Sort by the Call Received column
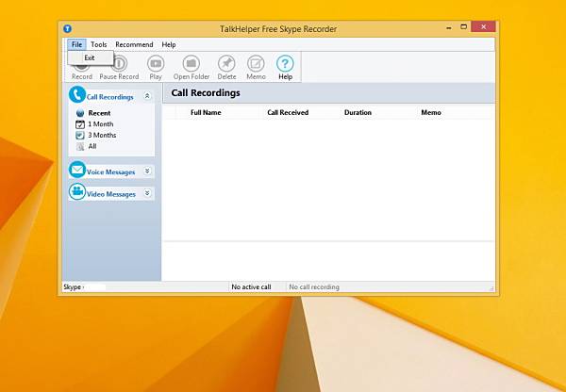Viewport: 566px width, 392px height. (x=288, y=112)
